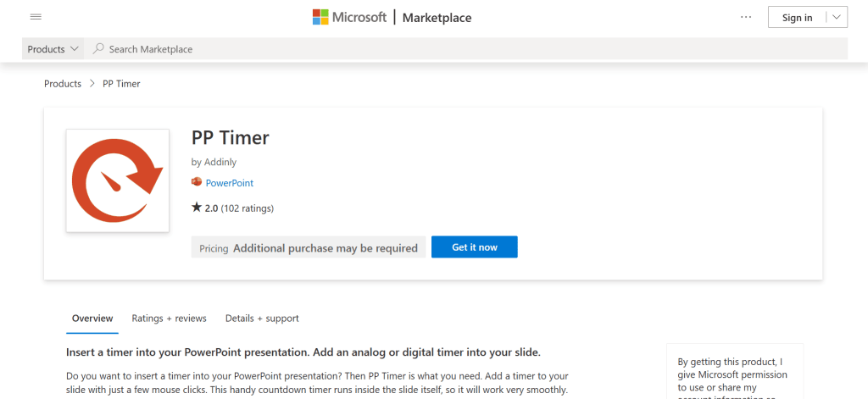The image size is (868, 399).
Task: Open the hamburger navigation menu
Action: coord(36,17)
